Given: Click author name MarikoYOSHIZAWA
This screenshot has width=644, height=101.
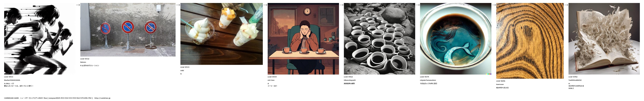Looking at the screenshot, I should [12, 80].
